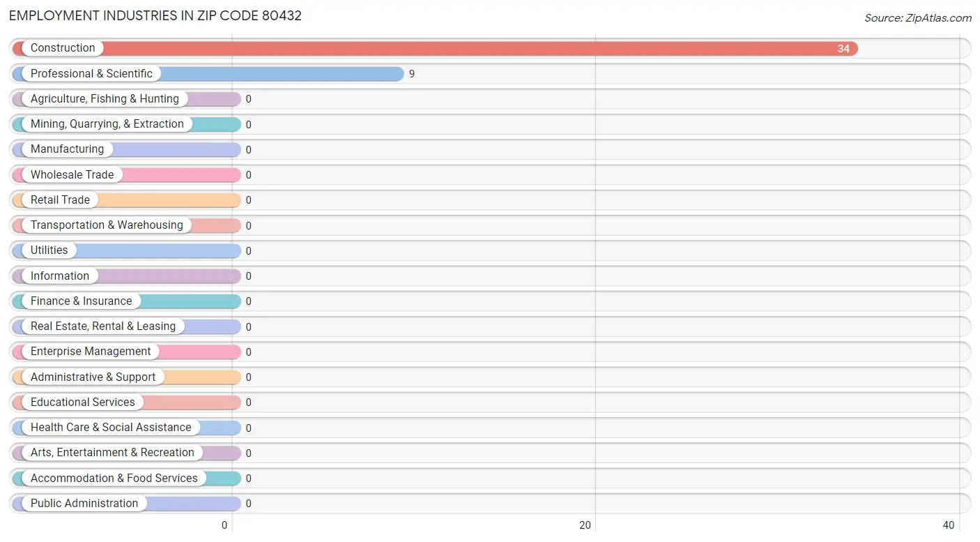The width and height of the screenshot is (980, 542).
Task: Click the Construction bar label
Action: 63,48
